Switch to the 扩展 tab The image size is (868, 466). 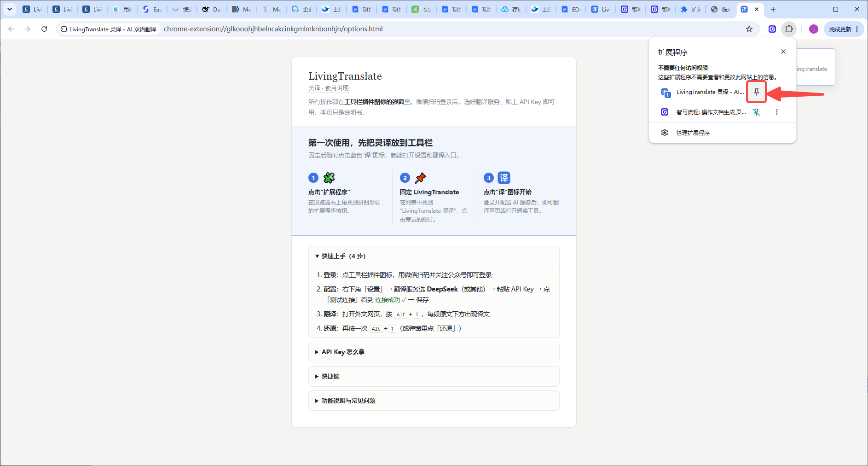[691, 9]
